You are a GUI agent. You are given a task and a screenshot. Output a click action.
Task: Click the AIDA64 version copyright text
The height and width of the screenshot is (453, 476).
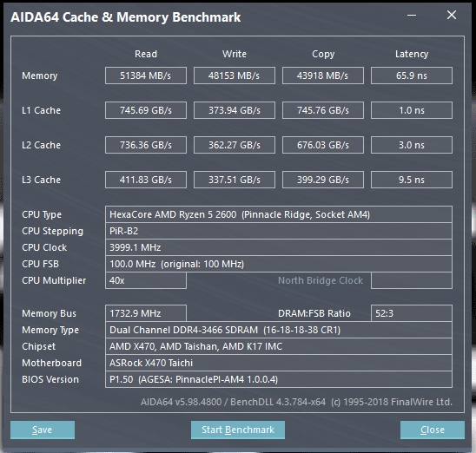(x=296, y=402)
